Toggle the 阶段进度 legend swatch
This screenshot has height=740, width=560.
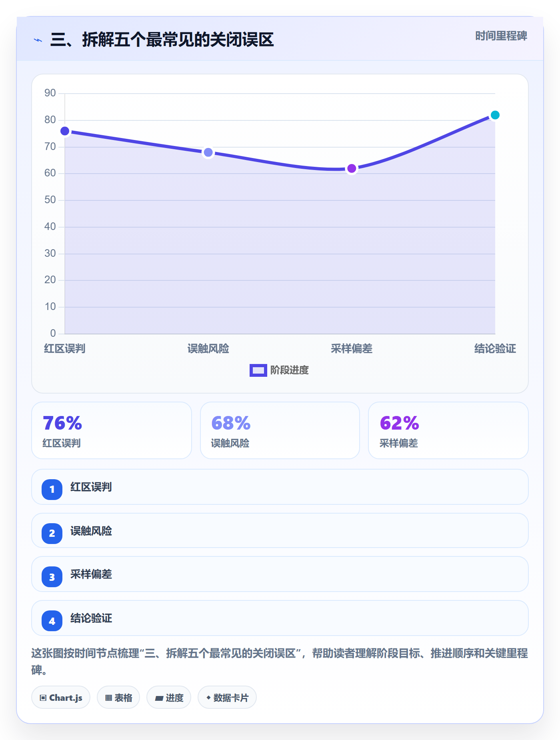click(x=258, y=370)
